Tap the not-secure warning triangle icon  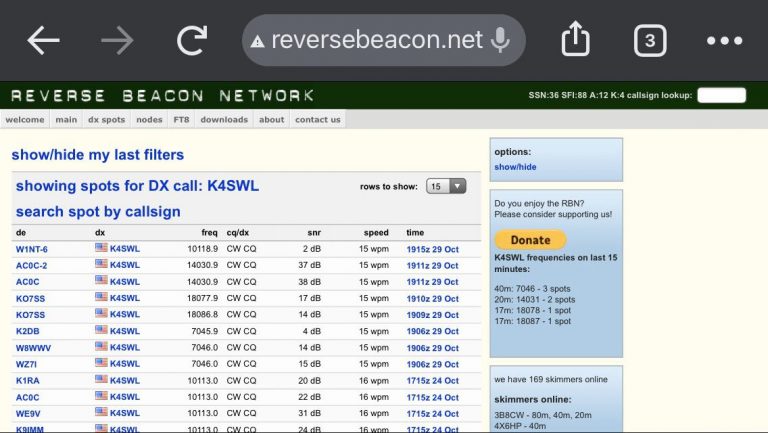point(257,42)
